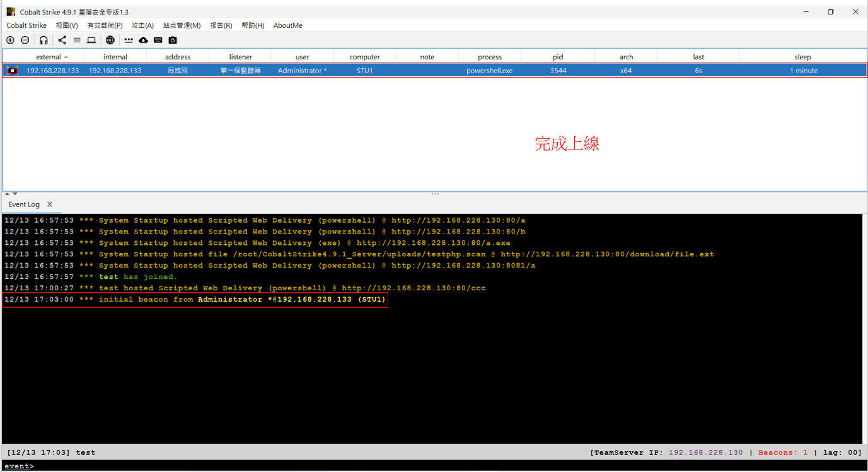Click the Administrator * user cell
This screenshot has width=868, height=472.
coord(302,71)
